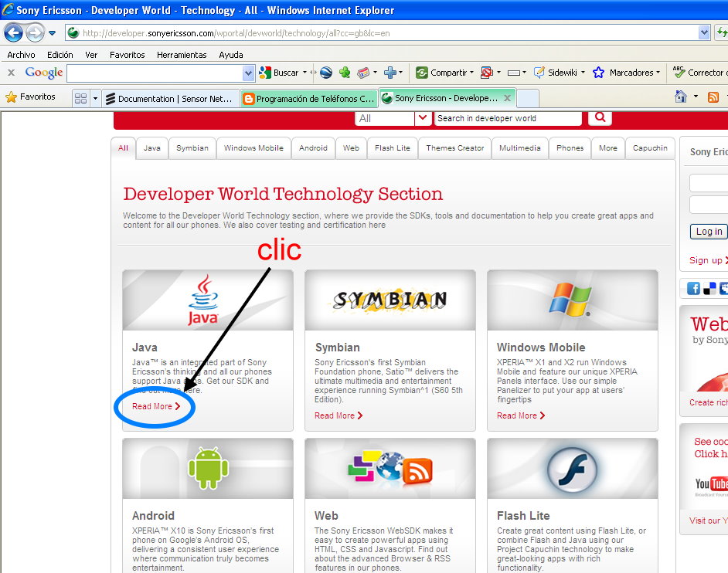Select the Capuchin tab
Viewport: 728px width, 573px height.
coord(649,148)
